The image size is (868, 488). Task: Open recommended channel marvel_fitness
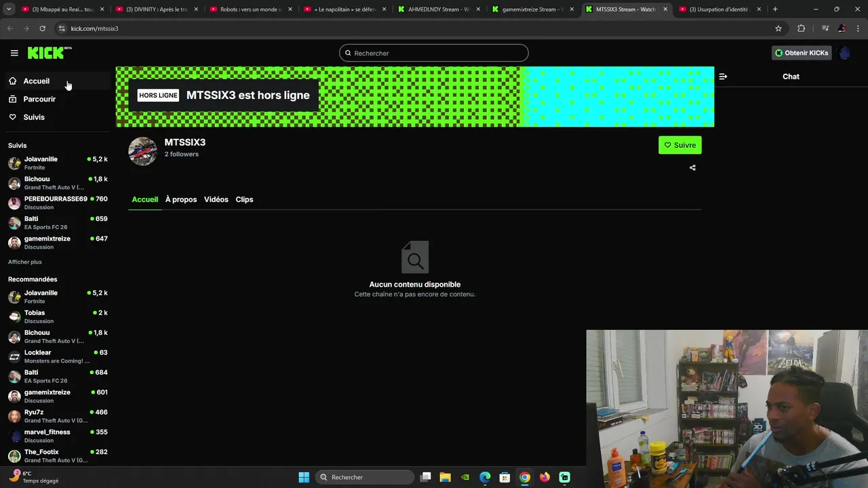58,436
